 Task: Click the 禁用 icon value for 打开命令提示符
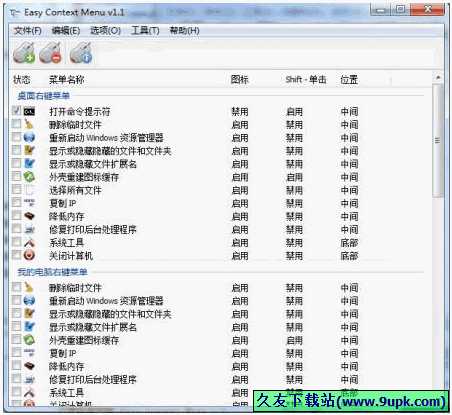[x=240, y=112]
